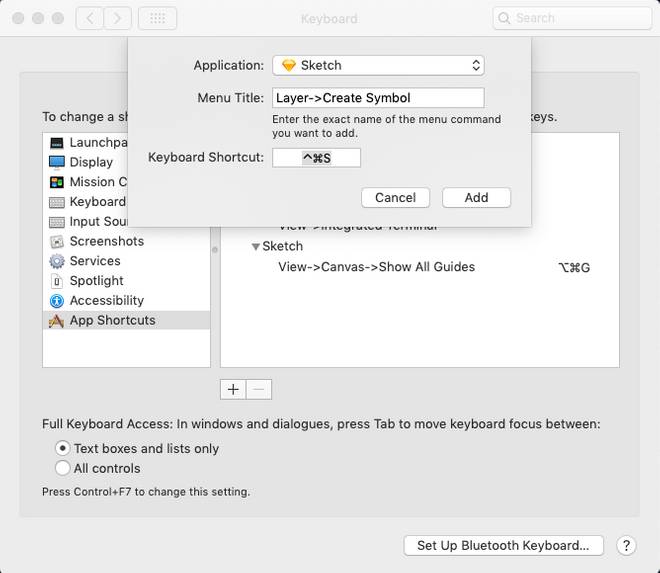Select the Spotlight icon in sidebar

[x=57, y=281]
